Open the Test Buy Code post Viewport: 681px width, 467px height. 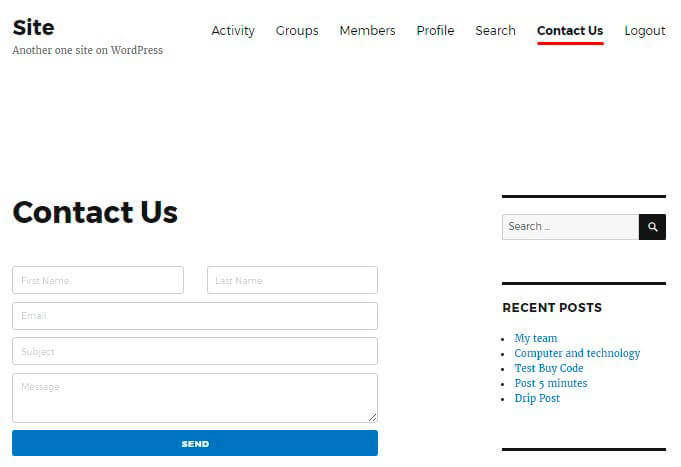coord(549,368)
